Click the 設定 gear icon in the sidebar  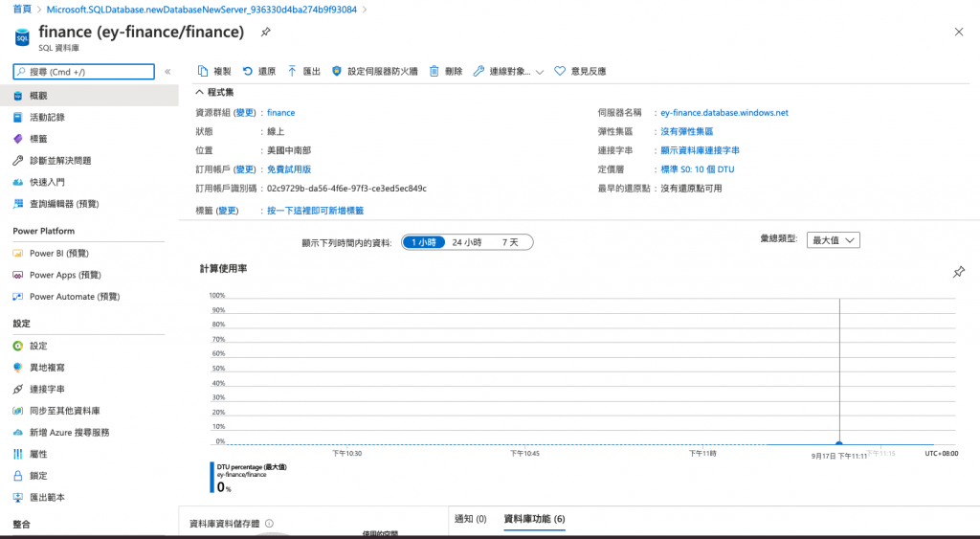coord(18,346)
